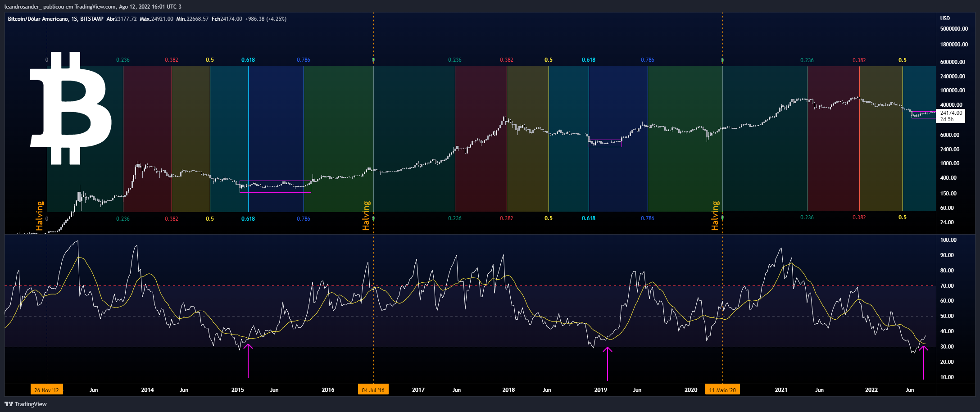Click the 70.00 label on the RSI scale
The height and width of the screenshot is (412, 980).
pyautogui.click(x=947, y=286)
